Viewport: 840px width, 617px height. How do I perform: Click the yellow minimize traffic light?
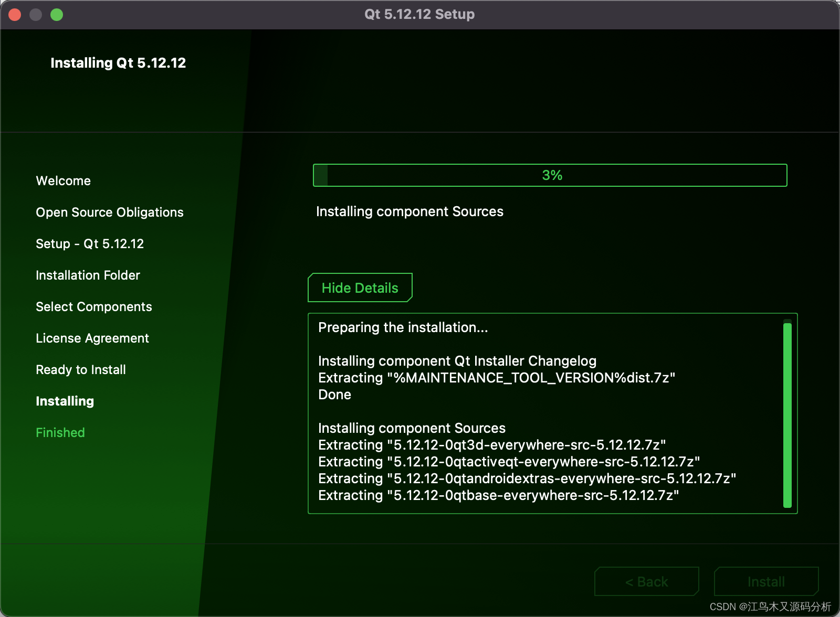36,15
